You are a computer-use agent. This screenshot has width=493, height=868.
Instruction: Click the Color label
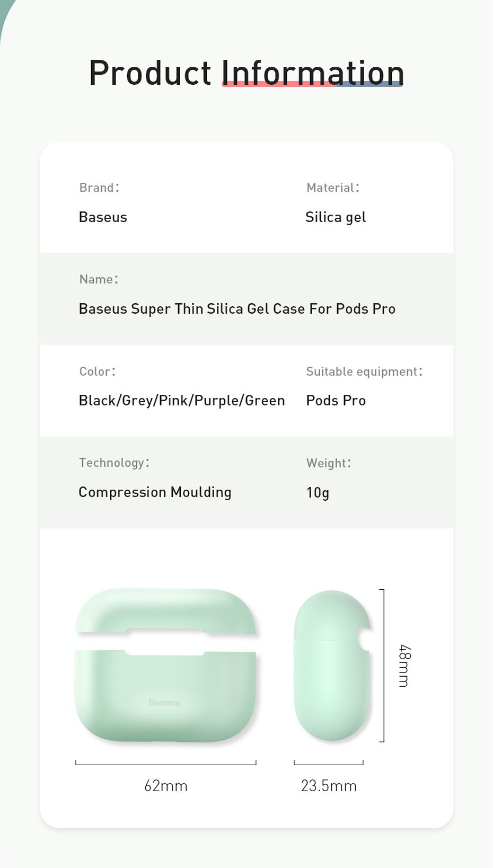[97, 371]
